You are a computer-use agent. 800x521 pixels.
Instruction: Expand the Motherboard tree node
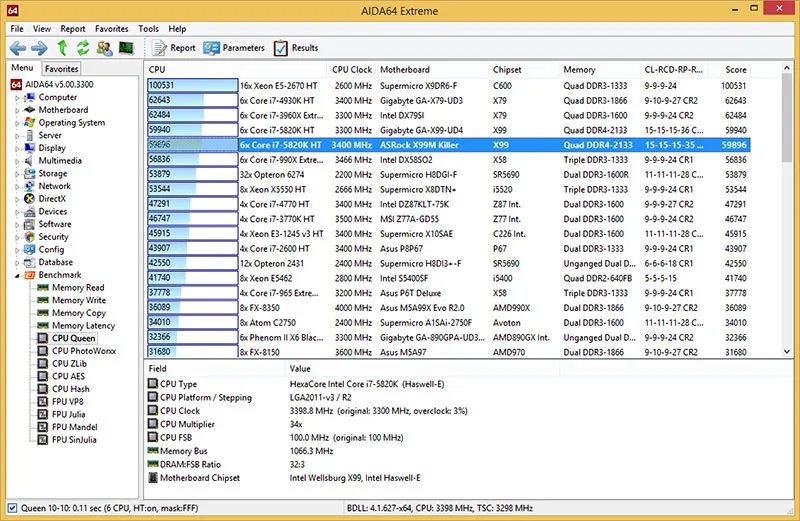pyautogui.click(x=17, y=110)
